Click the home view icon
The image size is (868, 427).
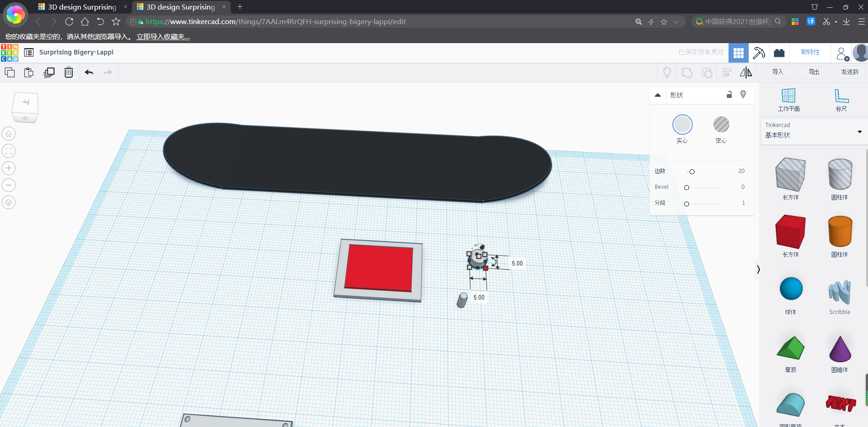click(x=9, y=134)
